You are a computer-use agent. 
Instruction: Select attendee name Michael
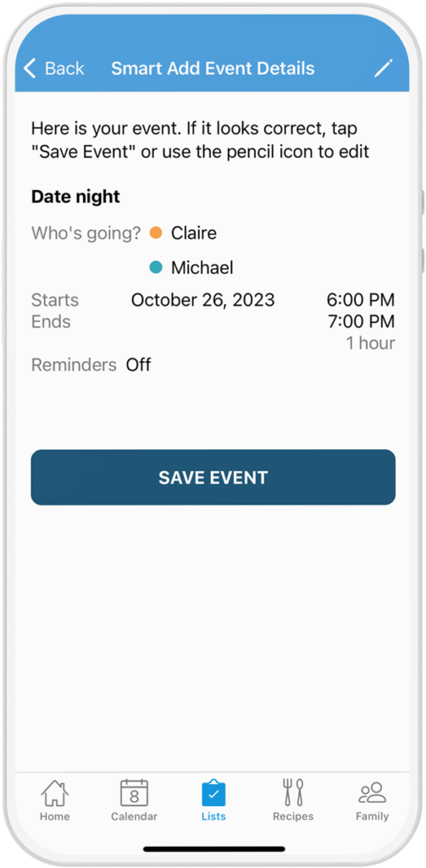[202, 267]
